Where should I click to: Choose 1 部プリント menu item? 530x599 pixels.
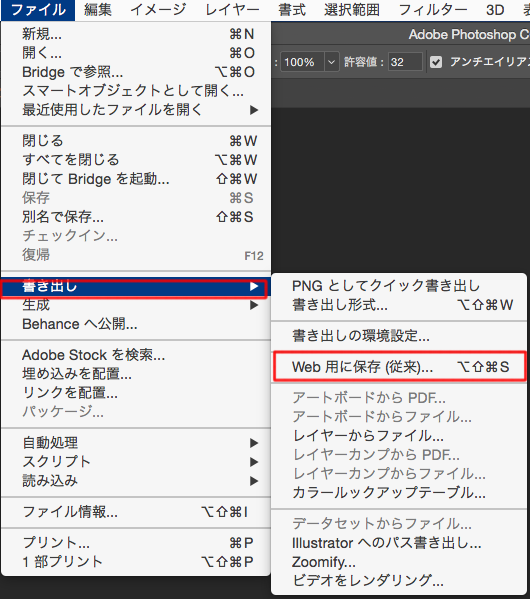coord(136,562)
